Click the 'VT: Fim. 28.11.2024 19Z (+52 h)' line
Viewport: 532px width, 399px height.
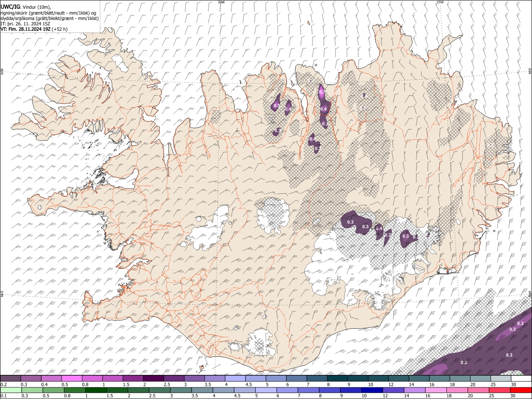(34, 29)
